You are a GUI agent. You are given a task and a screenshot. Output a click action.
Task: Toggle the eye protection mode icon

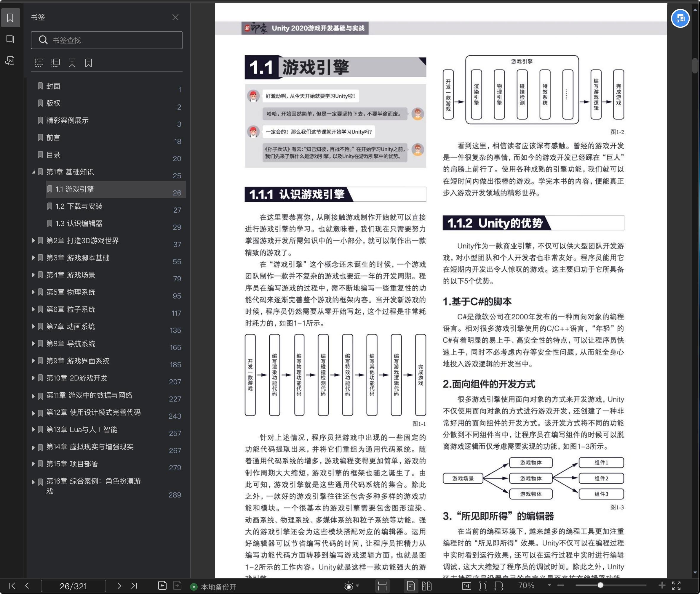tap(349, 586)
